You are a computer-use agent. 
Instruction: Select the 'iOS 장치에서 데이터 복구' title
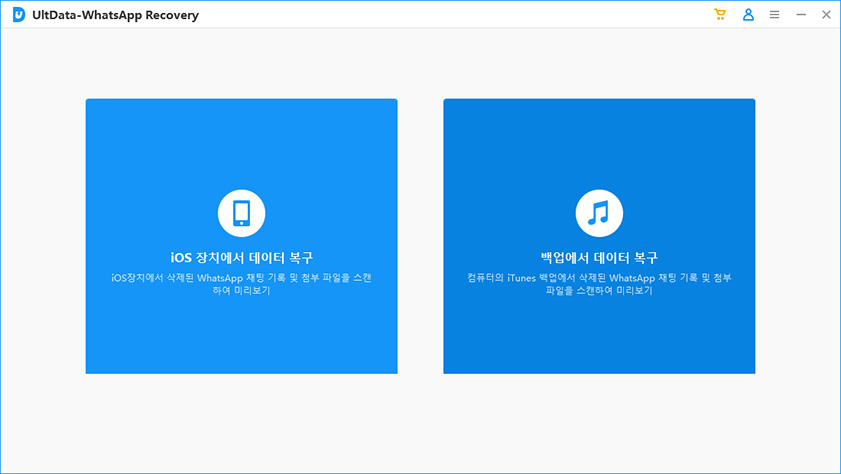tap(241, 258)
